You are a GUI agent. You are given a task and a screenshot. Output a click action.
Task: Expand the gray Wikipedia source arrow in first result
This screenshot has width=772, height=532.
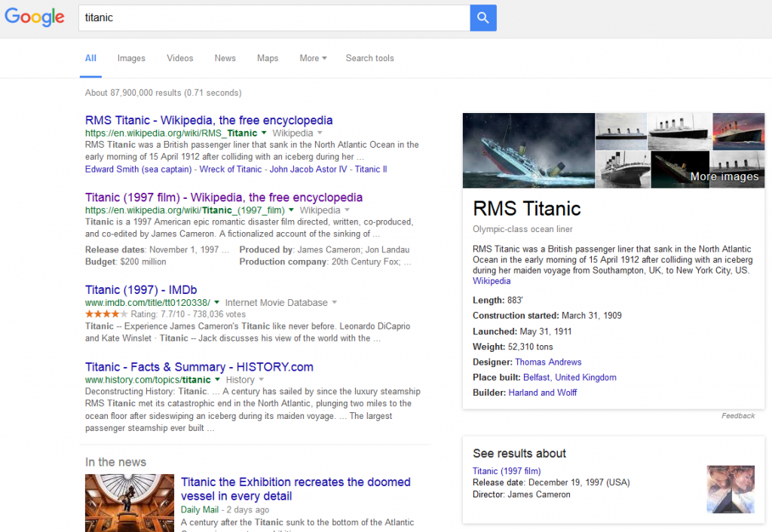coord(320,133)
